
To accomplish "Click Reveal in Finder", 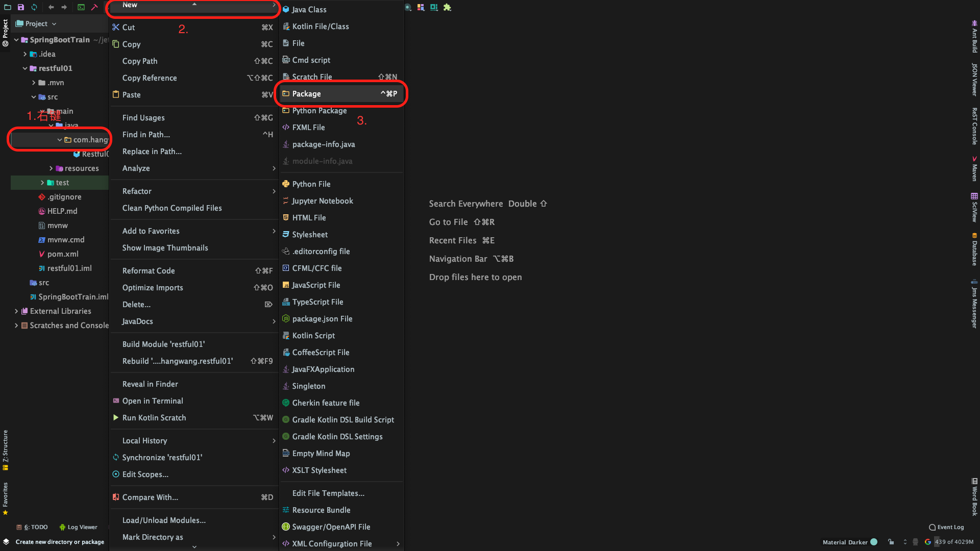I will 150,384.
